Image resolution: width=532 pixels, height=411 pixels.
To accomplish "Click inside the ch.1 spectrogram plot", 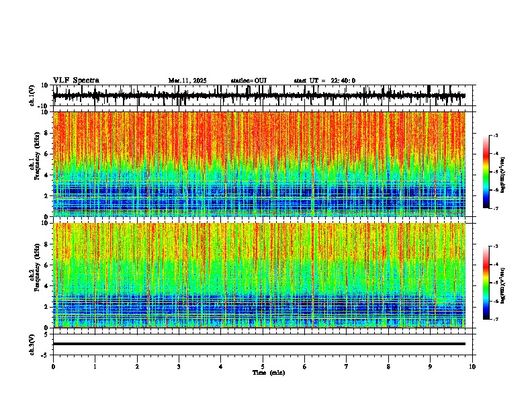I will 259,164.
